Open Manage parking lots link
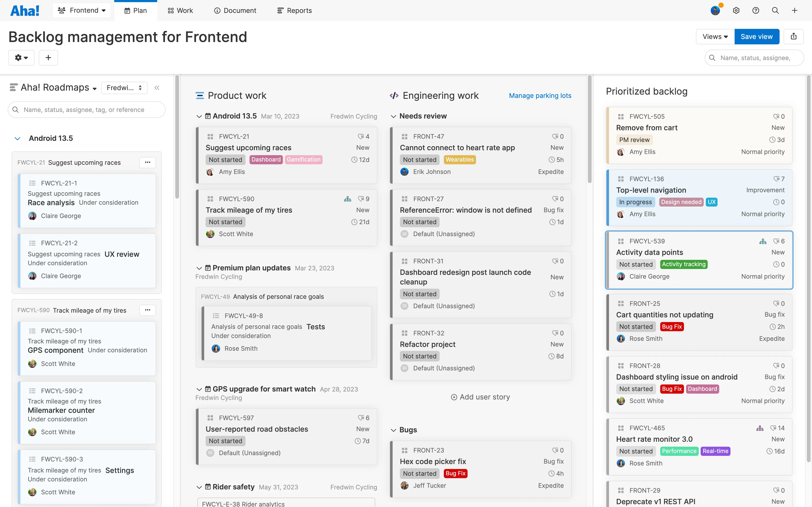The height and width of the screenshot is (507, 812). 540,96
